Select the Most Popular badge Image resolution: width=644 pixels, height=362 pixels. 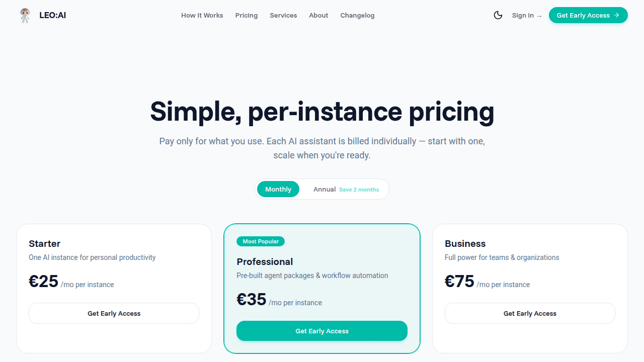[261, 241]
